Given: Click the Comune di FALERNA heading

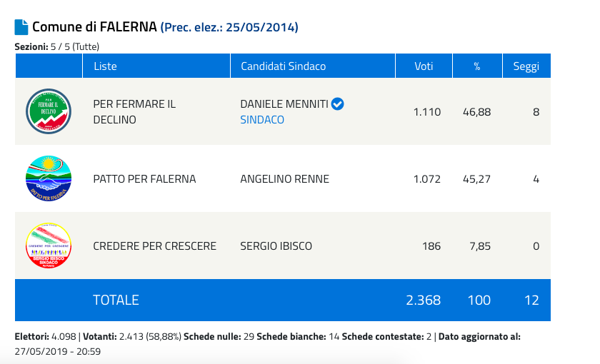Looking at the screenshot, I should (x=94, y=27).
